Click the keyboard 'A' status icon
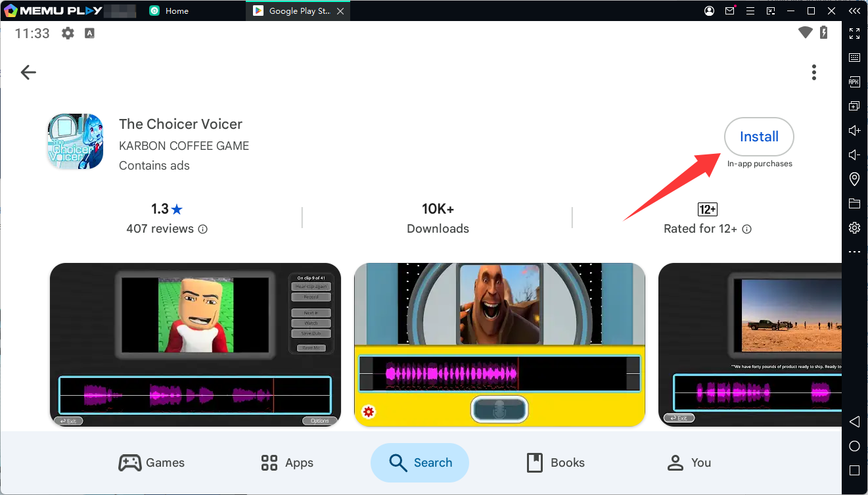Viewport: 868px width, 495px height. coord(90,33)
